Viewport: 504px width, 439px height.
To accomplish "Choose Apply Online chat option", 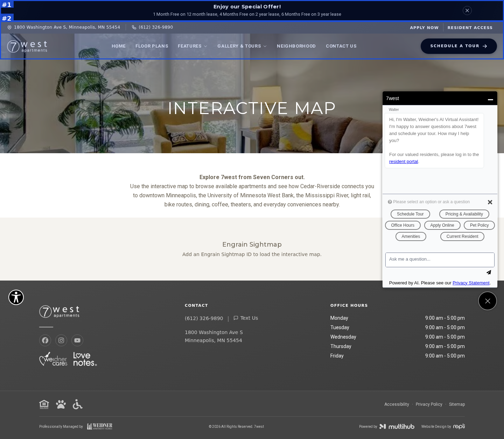I will pos(442,225).
